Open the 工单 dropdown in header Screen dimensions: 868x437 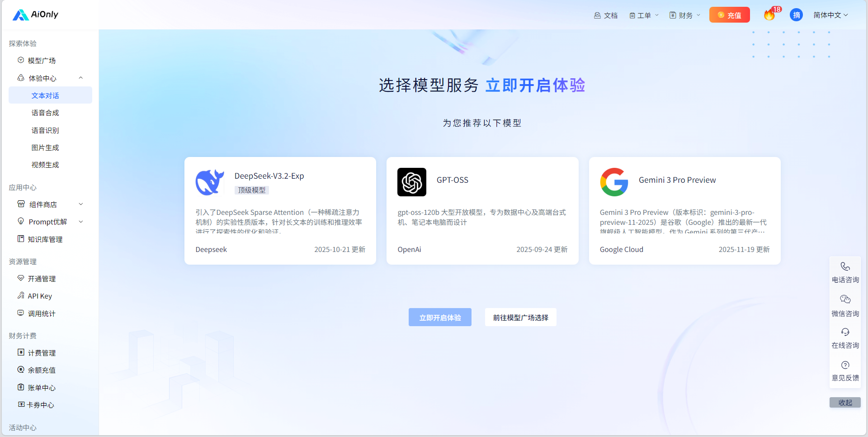(644, 15)
